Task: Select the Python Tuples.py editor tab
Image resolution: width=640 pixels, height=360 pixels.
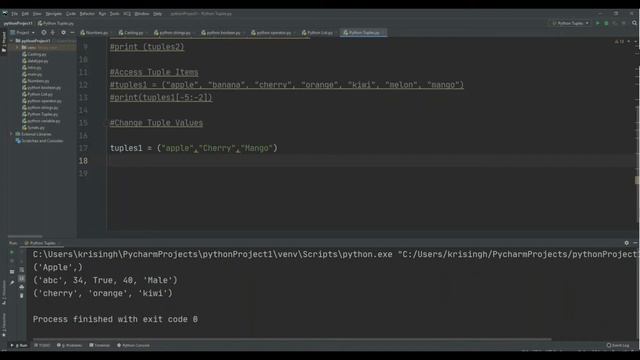Action: click(362, 33)
